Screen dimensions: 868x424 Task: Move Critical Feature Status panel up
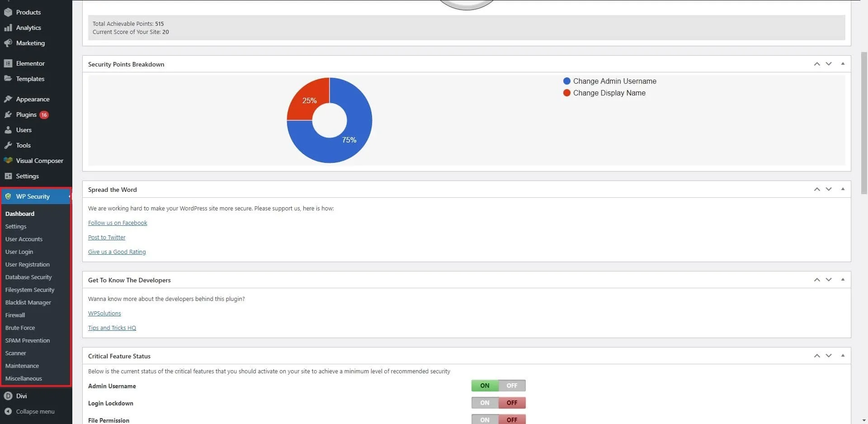click(817, 356)
